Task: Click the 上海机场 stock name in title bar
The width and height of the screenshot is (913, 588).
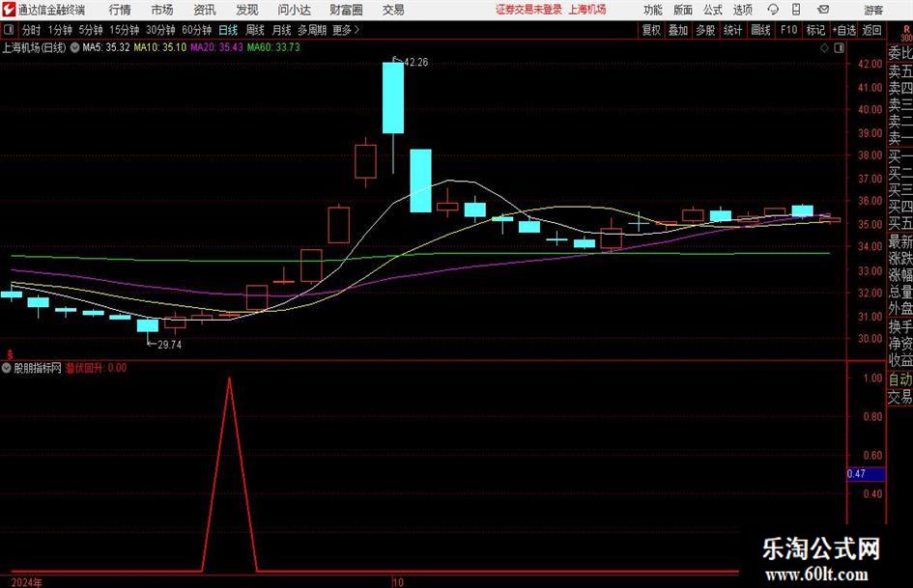Action: click(587, 10)
